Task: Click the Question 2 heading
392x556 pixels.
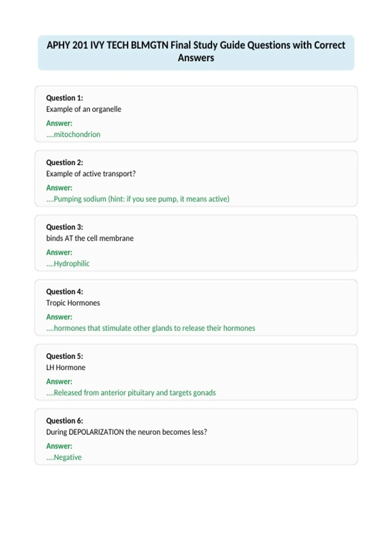Action: (x=65, y=163)
